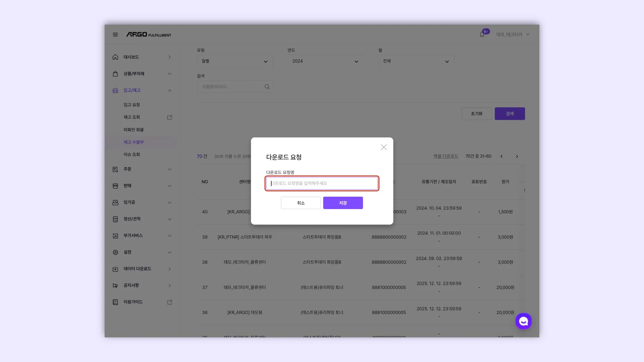Click the 취소 button
This screenshot has width=644, height=362.
(301, 203)
